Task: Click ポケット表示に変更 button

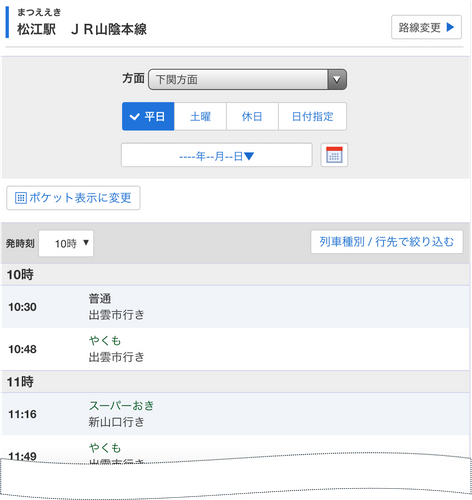Action: (73, 198)
